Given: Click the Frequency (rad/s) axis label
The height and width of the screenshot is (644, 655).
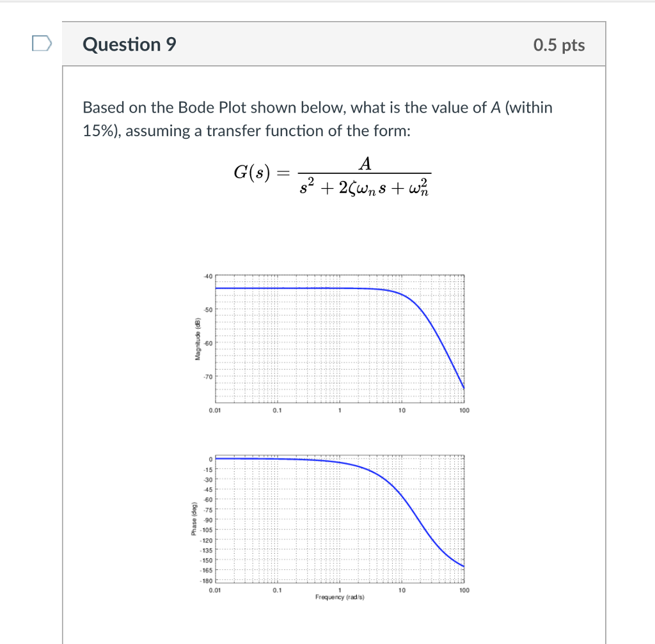Looking at the screenshot, I should coord(339,597).
